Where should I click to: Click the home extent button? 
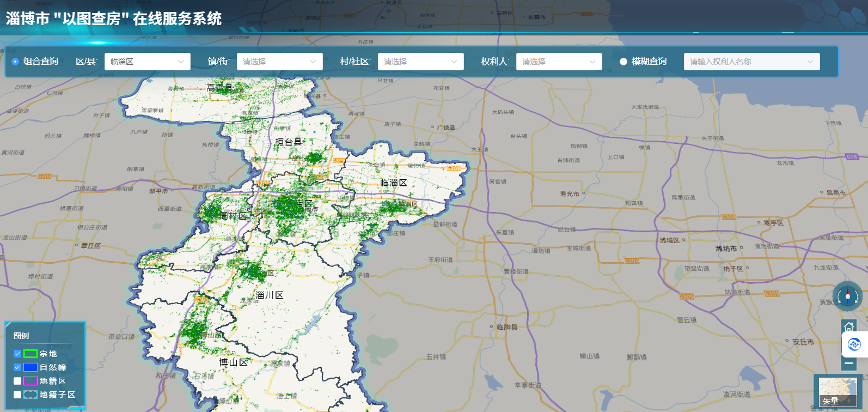(x=848, y=327)
